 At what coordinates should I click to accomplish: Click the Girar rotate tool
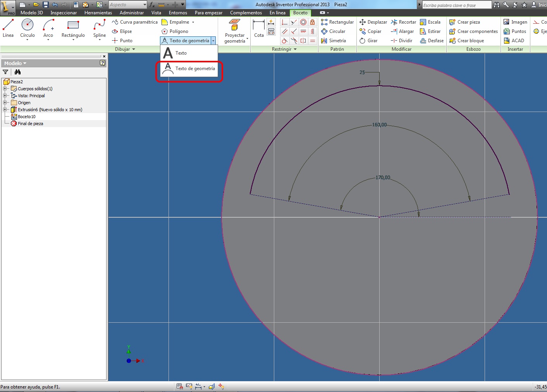pos(368,41)
